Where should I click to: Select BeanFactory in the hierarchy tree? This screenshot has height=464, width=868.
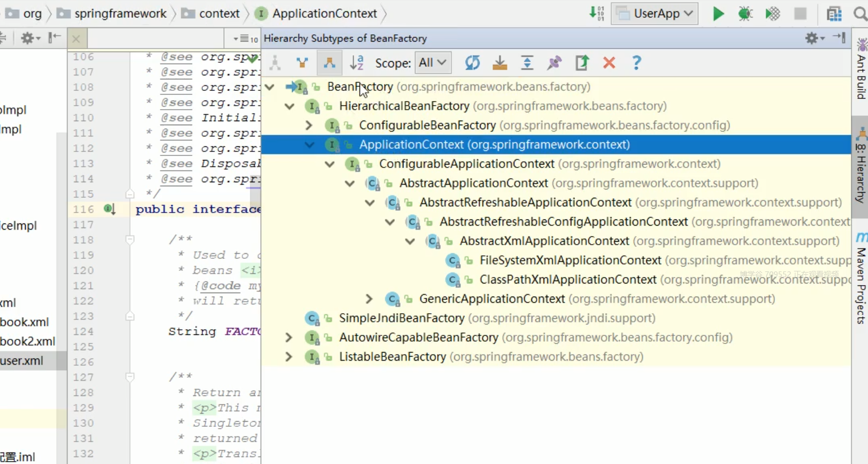360,87
